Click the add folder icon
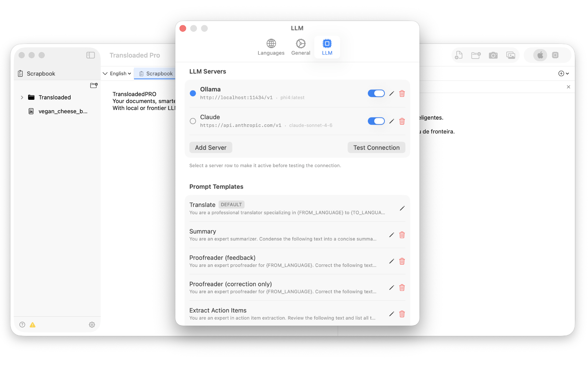Image resolution: width=588 pixels, height=368 pixels. [x=476, y=55]
